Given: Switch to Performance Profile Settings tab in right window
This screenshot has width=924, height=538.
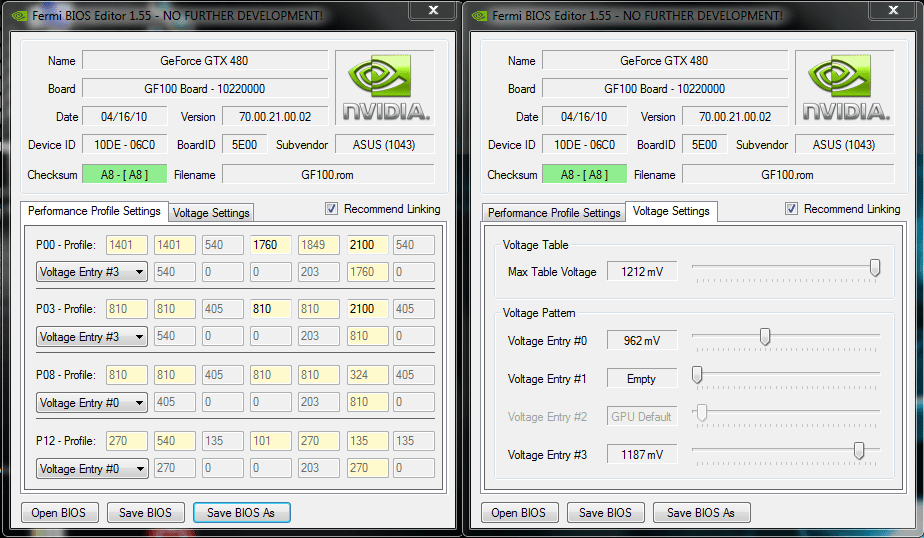Looking at the screenshot, I should point(554,213).
